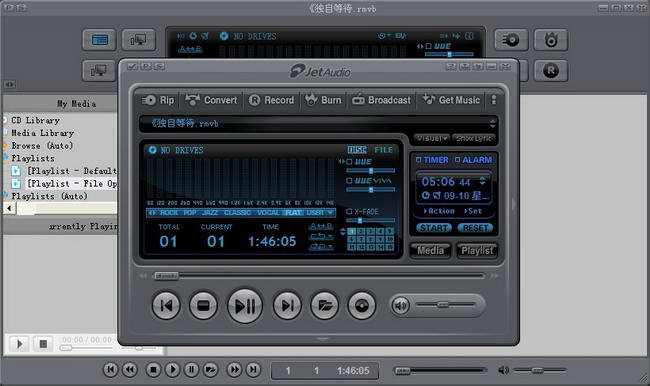This screenshot has width=650, height=386.
Task: Enable the ALARM checkbox
Action: 457,160
